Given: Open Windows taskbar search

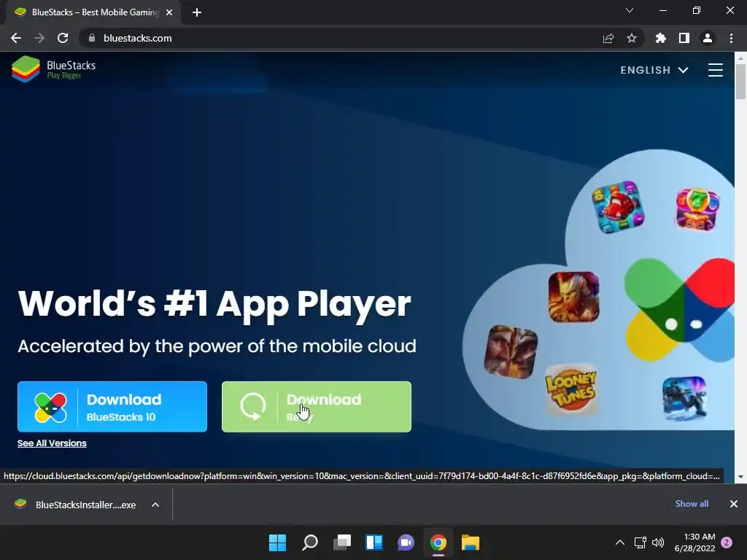Looking at the screenshot, I should 309,542.
